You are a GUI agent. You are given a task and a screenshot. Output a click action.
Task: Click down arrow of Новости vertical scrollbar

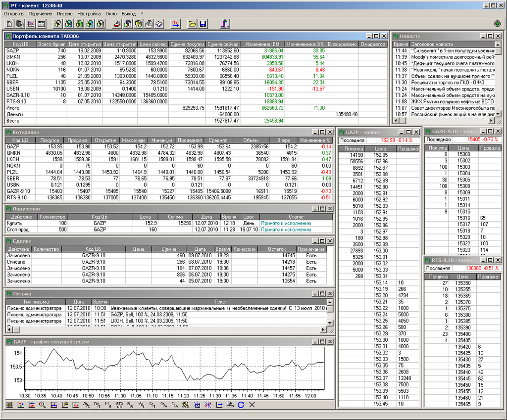pos(498,114)
